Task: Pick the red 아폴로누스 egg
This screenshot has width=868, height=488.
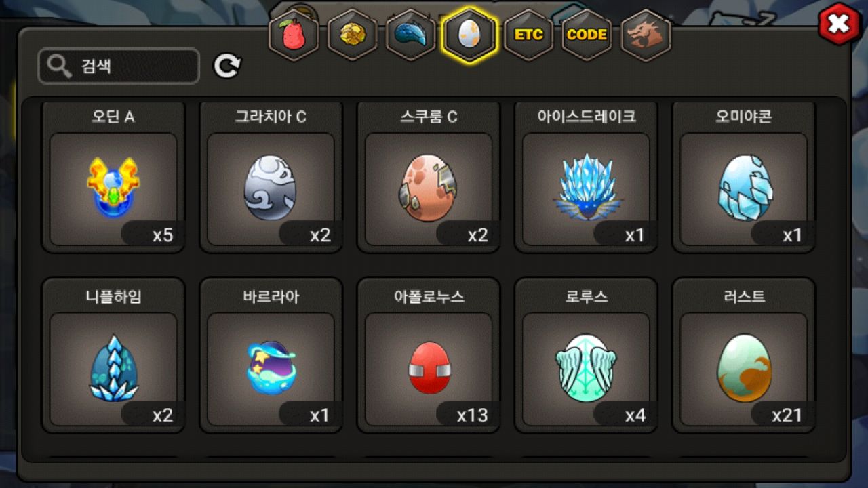Action: coord(429,355)
